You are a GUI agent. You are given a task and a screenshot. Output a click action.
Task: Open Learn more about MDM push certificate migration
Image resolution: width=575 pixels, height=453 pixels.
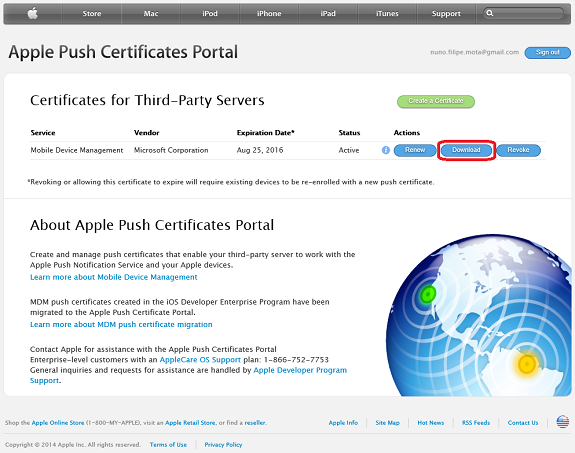tap(121, 325)
